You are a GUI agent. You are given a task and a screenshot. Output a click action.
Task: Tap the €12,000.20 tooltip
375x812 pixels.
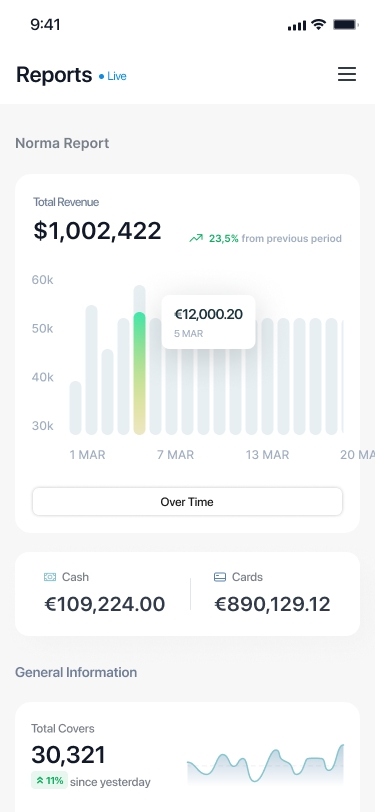208,322
